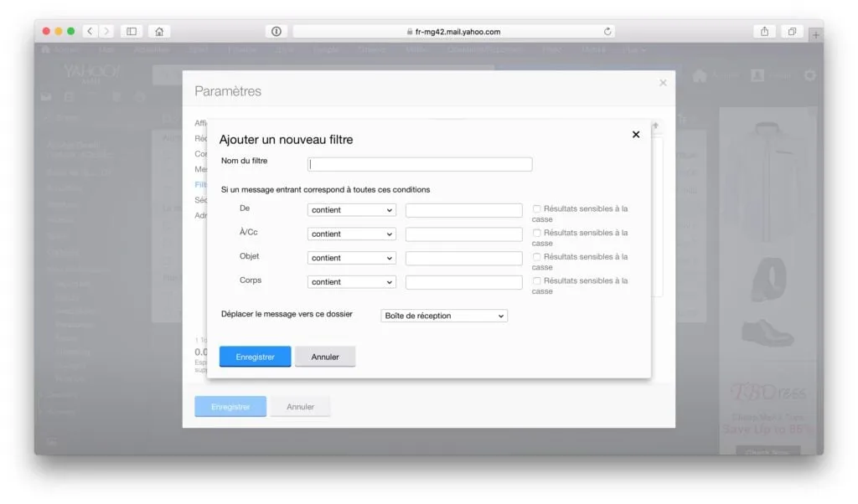The width and height of the screenshot is (858, 504).
Task: Focus the Nom du filtre text field
Action: pos(420,164)
